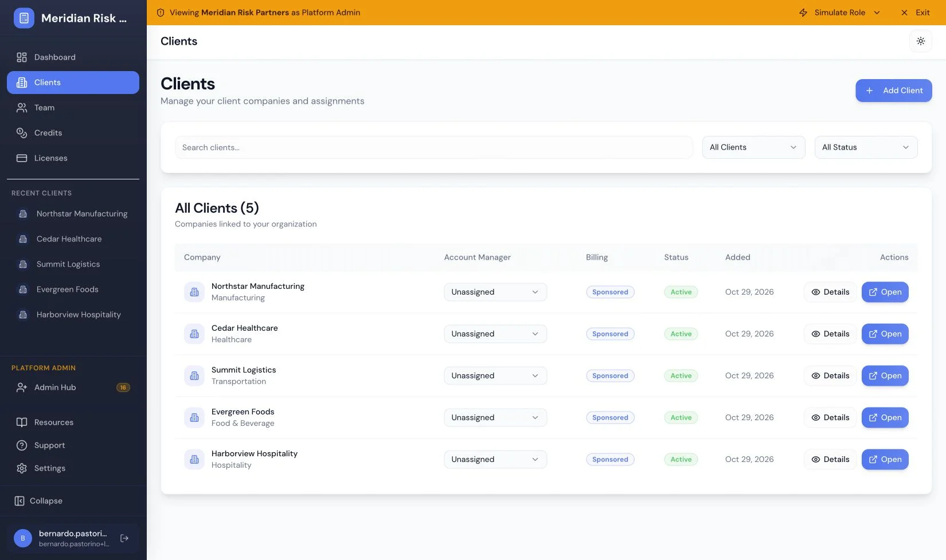
Task: Click the lightning bolt Simulate Role icon
Action: pyautogui.click(x=803, y=13)
